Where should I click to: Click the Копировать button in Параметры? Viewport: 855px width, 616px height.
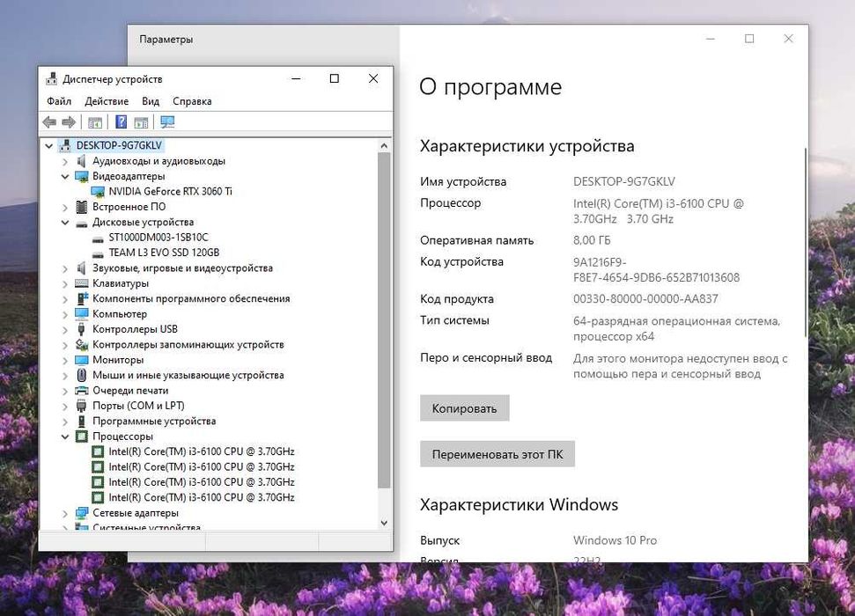tap(465, 408)
